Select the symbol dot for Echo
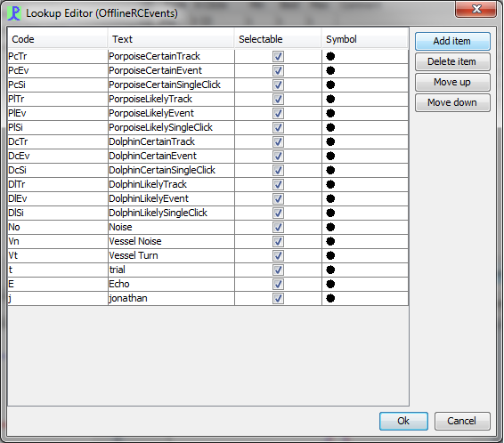The image size is (504, 443). (330, 284)
